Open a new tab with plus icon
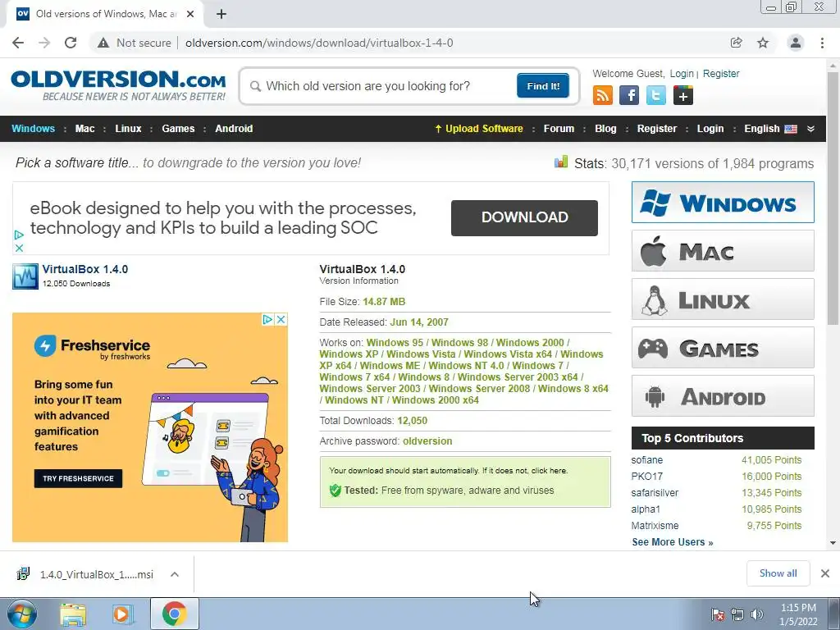The width and height of the screenshot is (840, 630). point(221,14)
